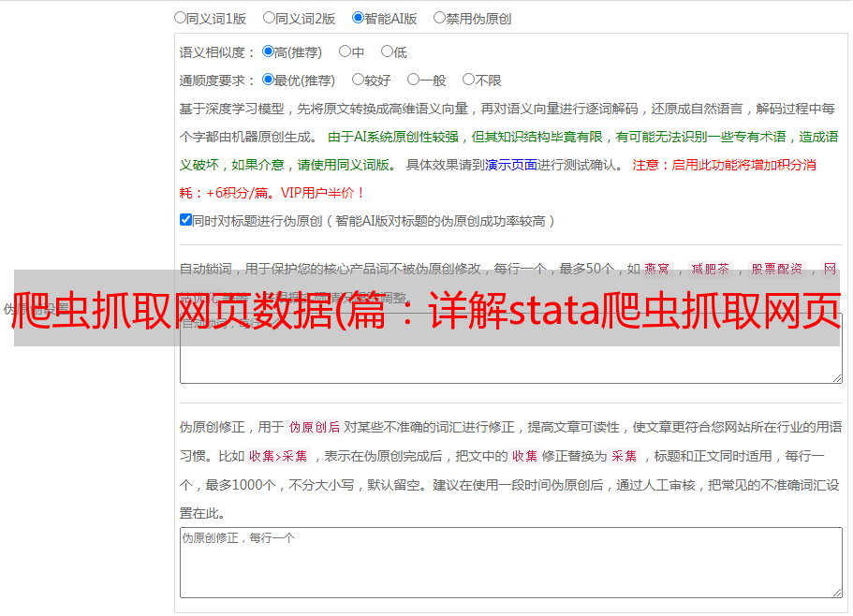The width and height of the screenshot is (853, 616).
Task: Select the 同义词2版 radio option
Action: point(269,18)
